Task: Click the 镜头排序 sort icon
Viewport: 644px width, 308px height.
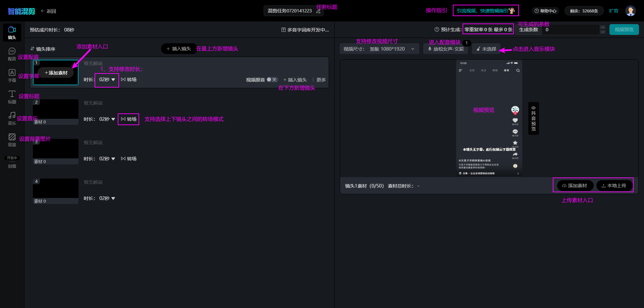Action: 32,49
